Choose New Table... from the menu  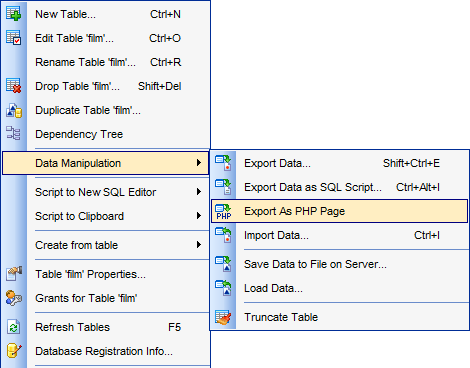tap(106, 14)
